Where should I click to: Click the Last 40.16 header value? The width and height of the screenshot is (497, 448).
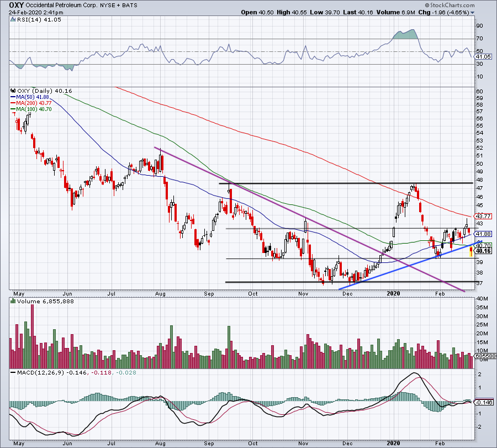(358, 12)
